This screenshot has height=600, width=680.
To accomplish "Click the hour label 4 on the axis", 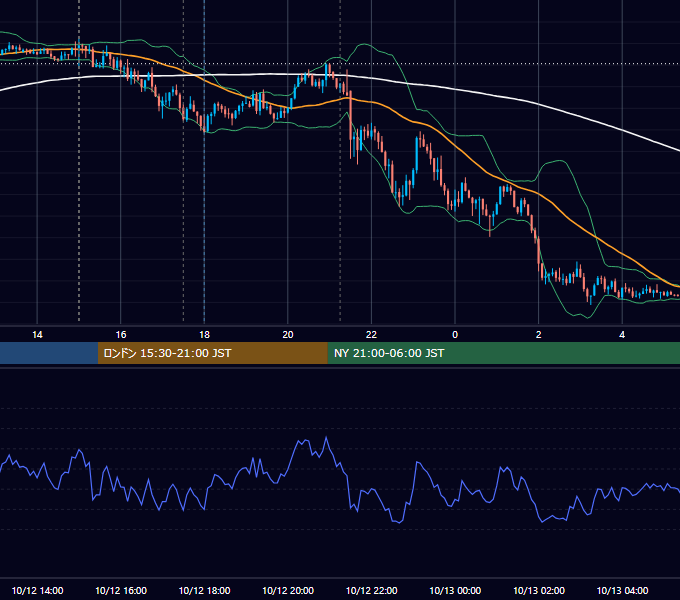I will (622, 335).
